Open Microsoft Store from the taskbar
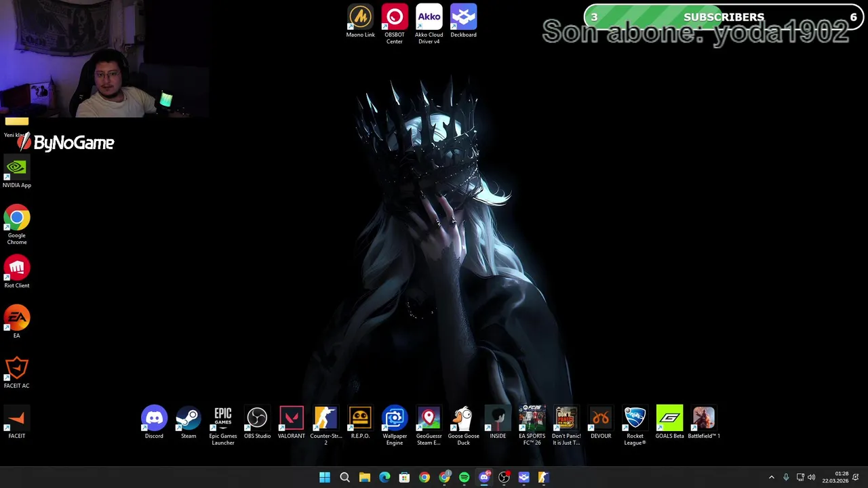 [x=404, y=477]
